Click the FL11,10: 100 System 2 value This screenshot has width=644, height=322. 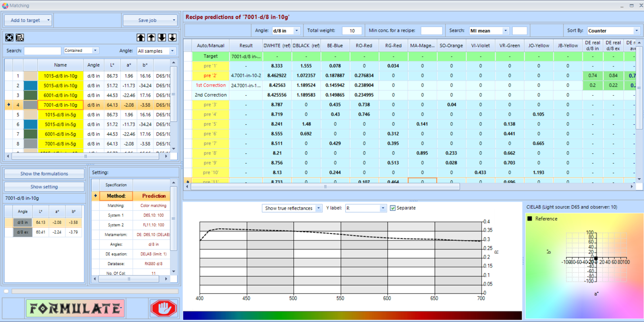pyautogui.click(x=153, y=225)
